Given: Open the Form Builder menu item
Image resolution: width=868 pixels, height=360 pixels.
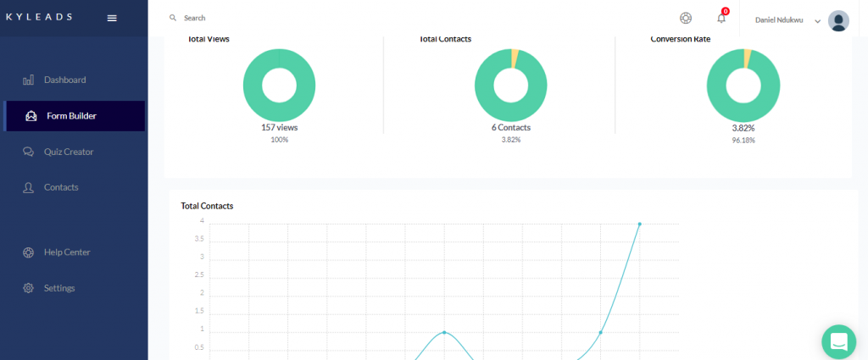Looking at the screenshot, I should 71,116.
